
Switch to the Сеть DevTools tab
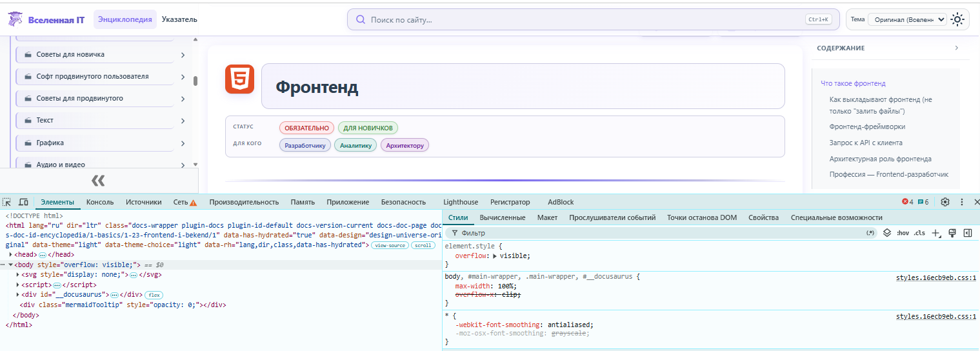185,202
